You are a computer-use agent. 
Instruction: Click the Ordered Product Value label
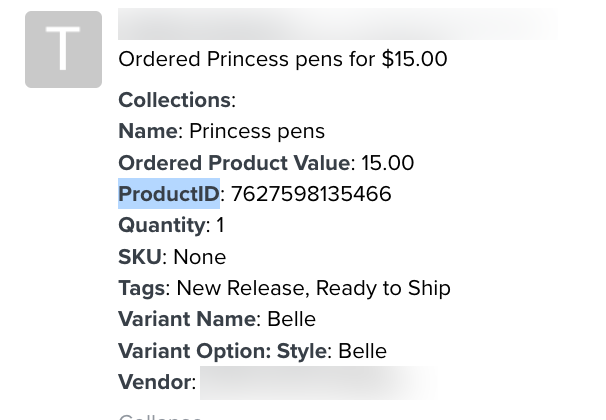[234, 163]
